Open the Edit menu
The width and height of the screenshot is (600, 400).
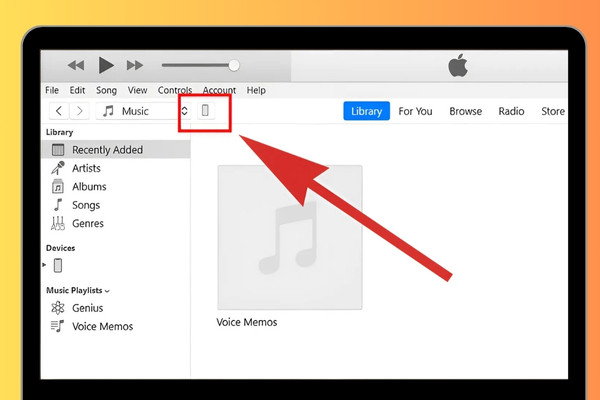[x=77, y=90]
